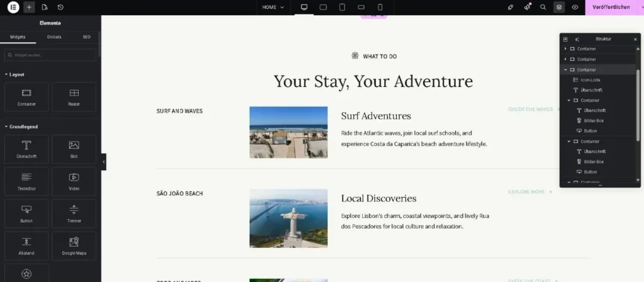Add the Container widget from Layout section

coord(26,97)
